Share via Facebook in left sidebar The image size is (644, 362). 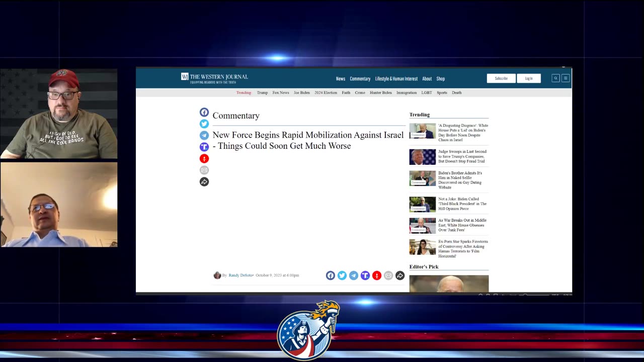204,112
